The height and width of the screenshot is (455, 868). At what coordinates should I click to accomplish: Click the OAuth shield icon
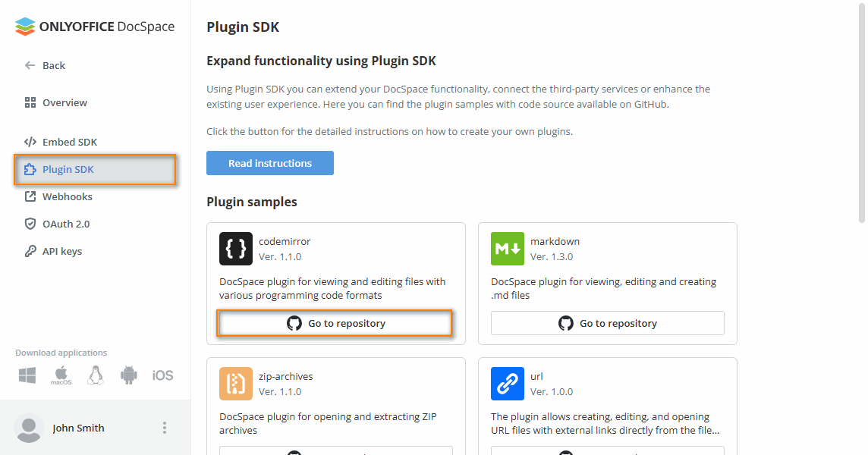coord(30,224)
